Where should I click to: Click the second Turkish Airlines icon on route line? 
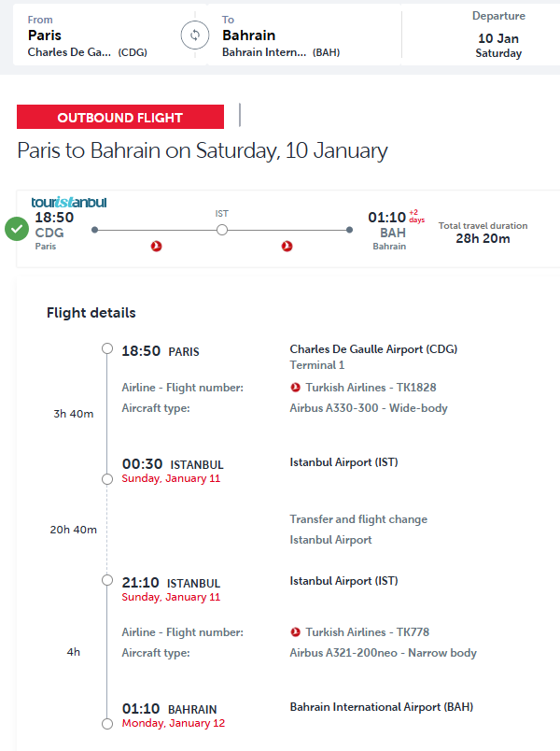pyautogui.click(x=287, y=247)
